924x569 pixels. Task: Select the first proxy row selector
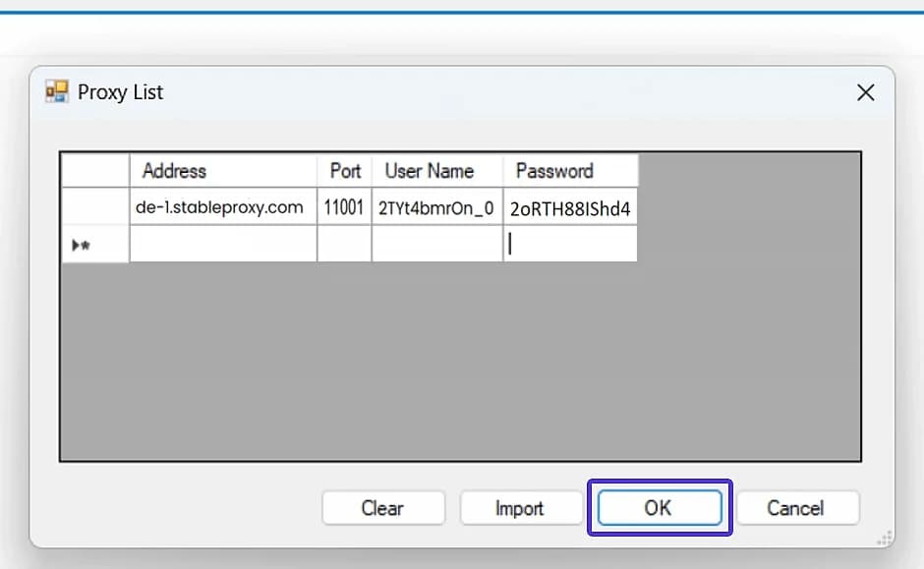tap(94, 207)
